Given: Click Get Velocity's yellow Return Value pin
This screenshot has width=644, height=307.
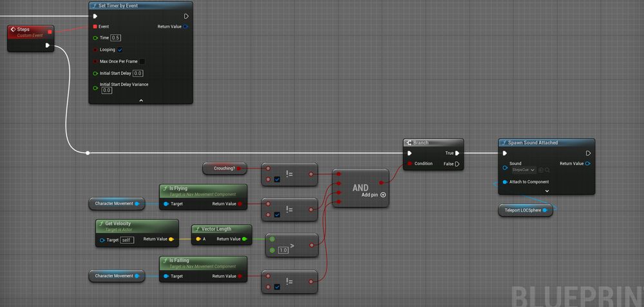Looking at the screenshot, I should point(171,239).
